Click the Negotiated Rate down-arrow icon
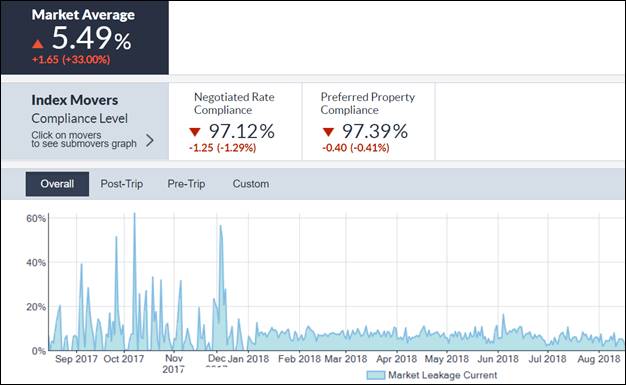The height and width of the screenshot is (385, 626). coord(194,132)
